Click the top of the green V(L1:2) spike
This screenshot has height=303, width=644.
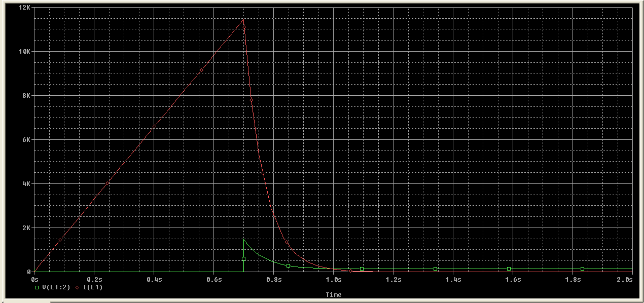[x=244, y=239]
